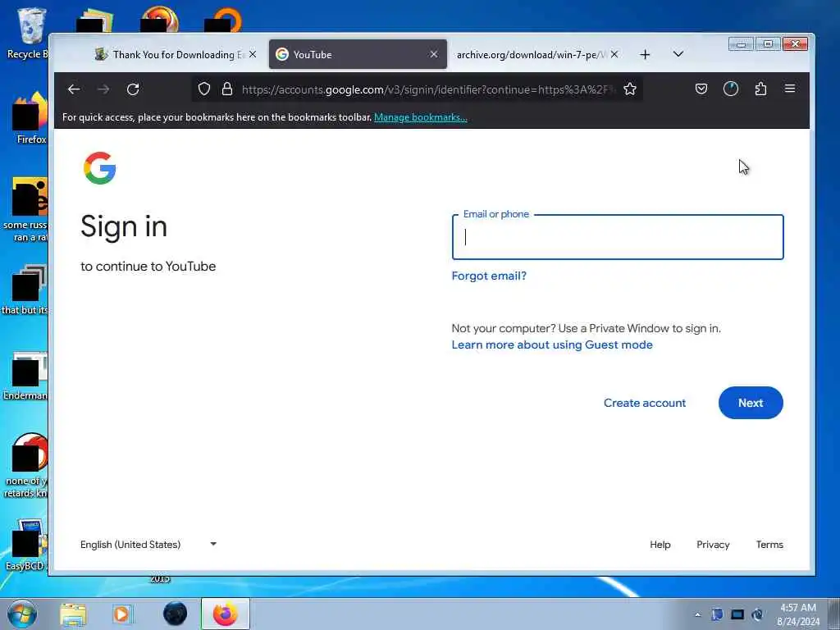Select the YouTube tab

358,54
